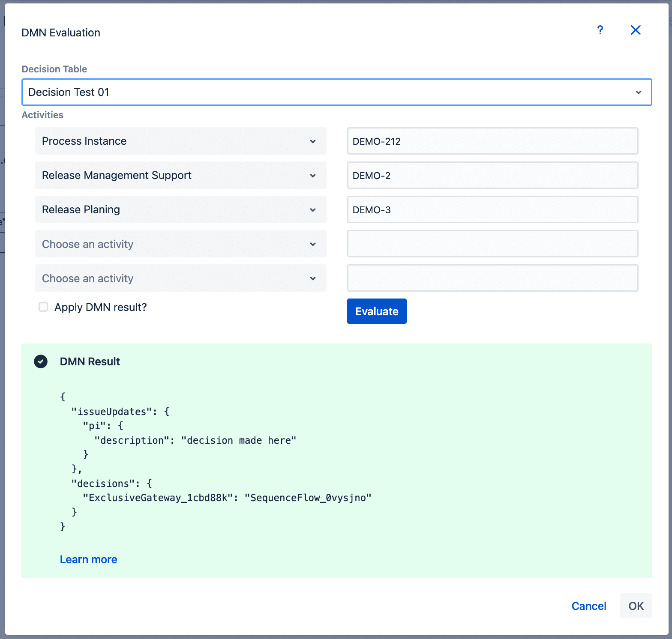This screenshot has height=639, width=672.
Task: Click the "issueUpdates" line in result
Action: pyautogui.click(x=120, y=412)
